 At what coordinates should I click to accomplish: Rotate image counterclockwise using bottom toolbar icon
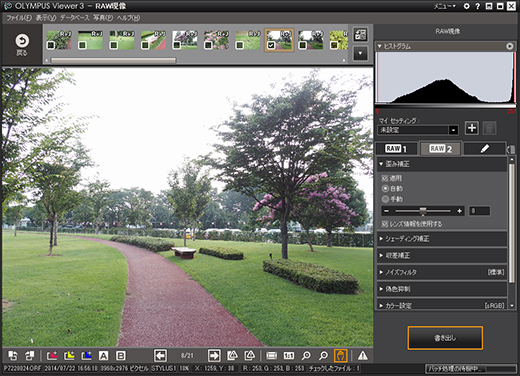(x=13, y=356)
